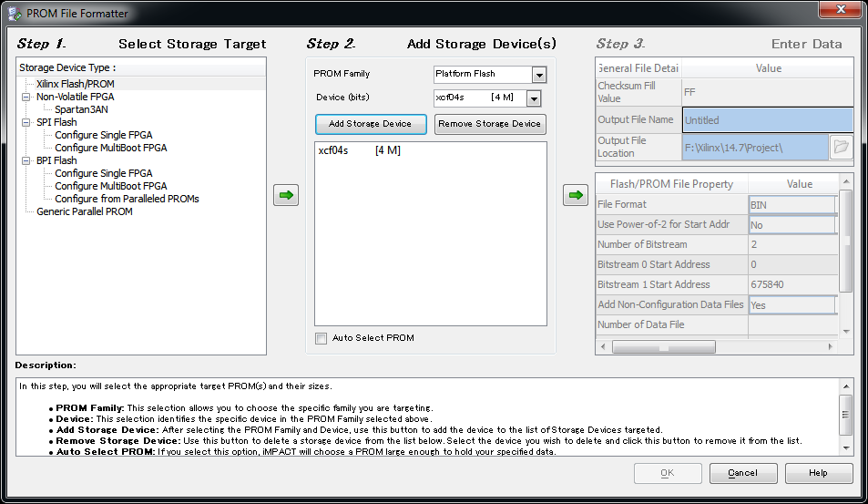Click Bitstream 0 Start Address value 0
Image resolution: width=868 pixels, height=504 pixels.
coord(792,264)
